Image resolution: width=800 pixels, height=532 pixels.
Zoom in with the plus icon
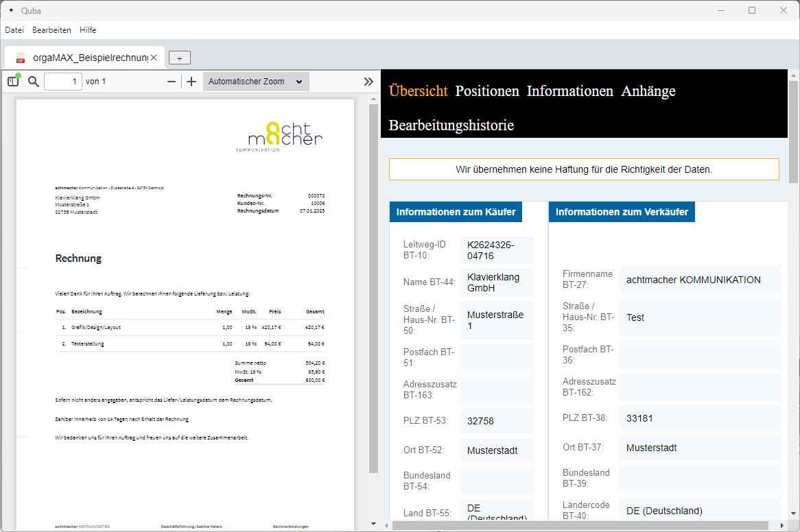pyautogui.click(x=191, y=82)
